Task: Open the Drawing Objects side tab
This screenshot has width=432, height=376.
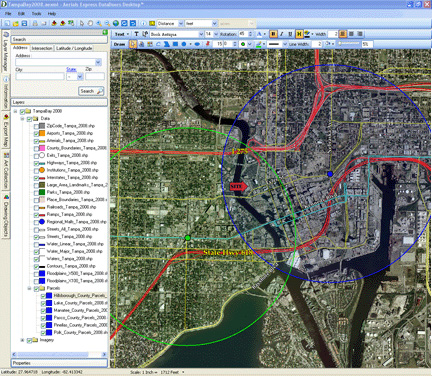Action: [6, 216]
